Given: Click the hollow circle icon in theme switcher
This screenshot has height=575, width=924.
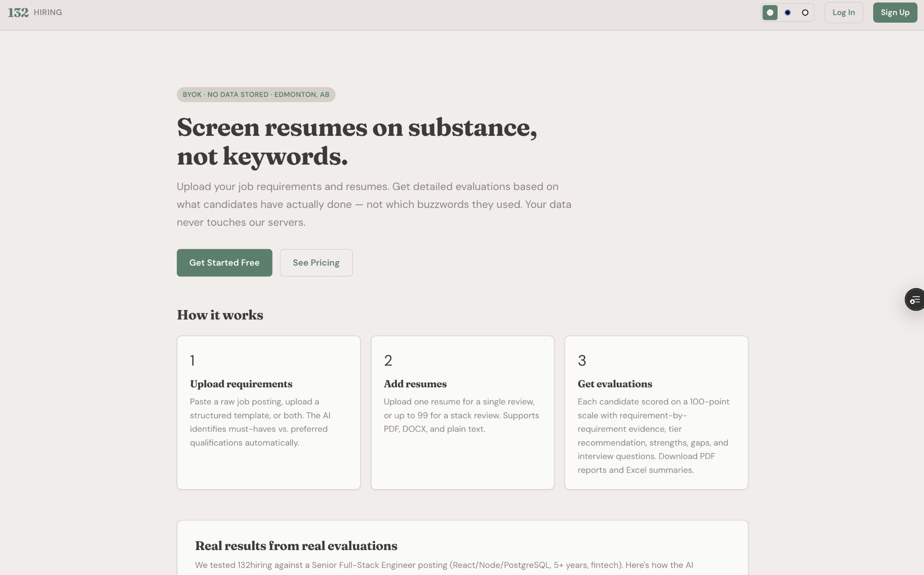Looking at the screenshot, I should [805, 12].
